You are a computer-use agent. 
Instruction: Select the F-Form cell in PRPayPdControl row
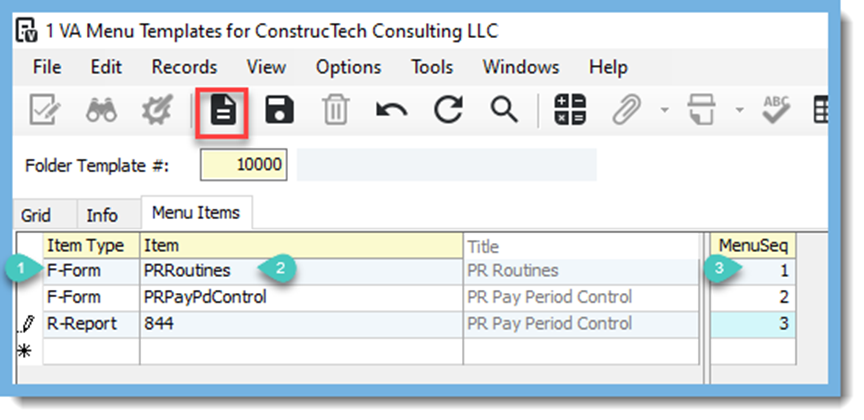pyautogui.click(x=91, y=298)
